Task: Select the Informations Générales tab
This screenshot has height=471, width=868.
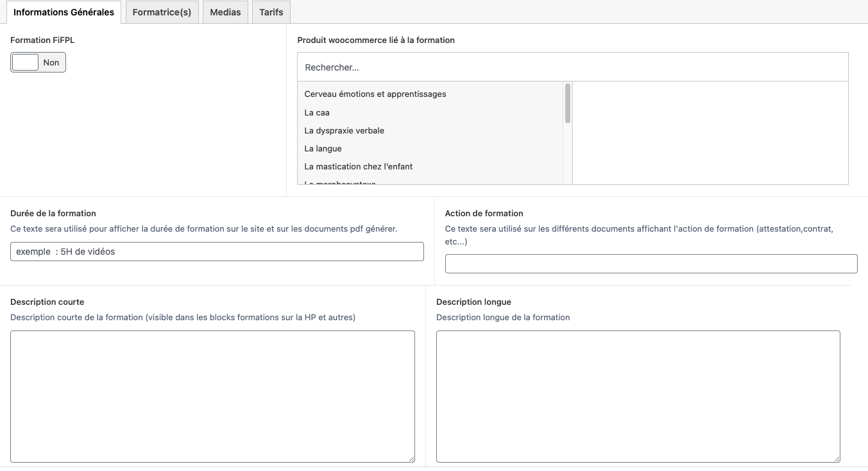Action: [64, 12]
